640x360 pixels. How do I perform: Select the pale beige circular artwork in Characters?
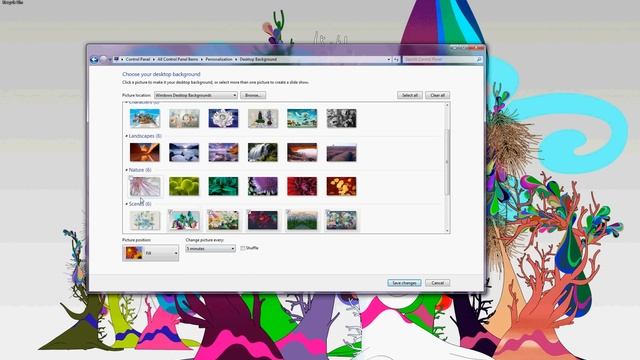184,118
